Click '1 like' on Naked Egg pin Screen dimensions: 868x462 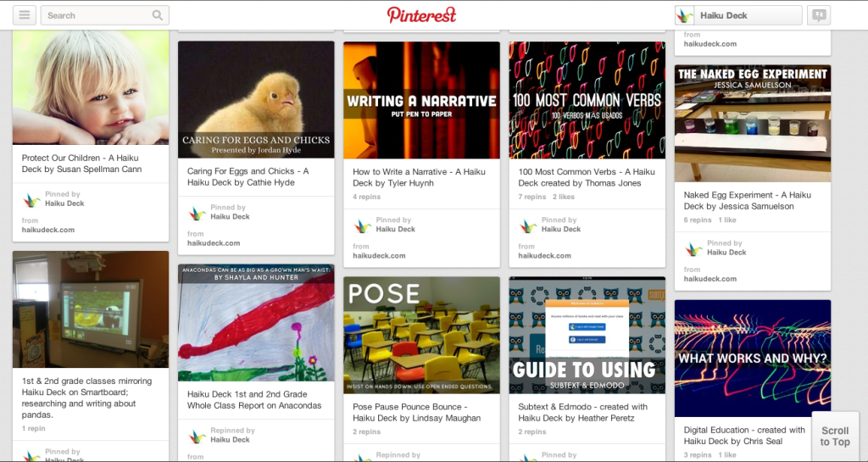coord(727,220)
